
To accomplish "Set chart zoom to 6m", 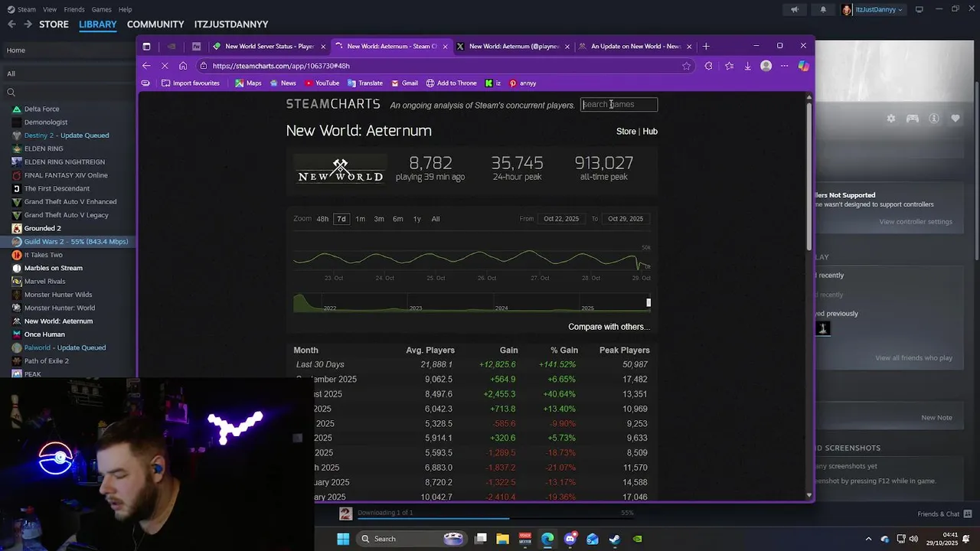I will [x=398, y=219].
